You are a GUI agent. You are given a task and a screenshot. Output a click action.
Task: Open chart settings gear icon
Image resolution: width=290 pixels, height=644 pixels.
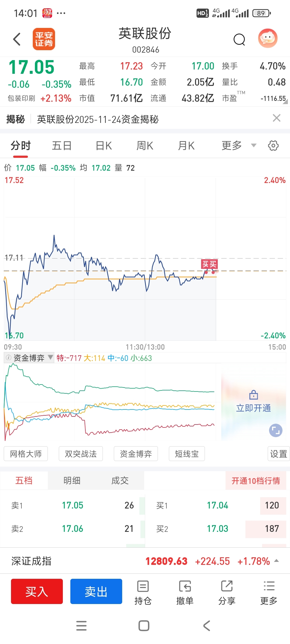click(273, 146)
